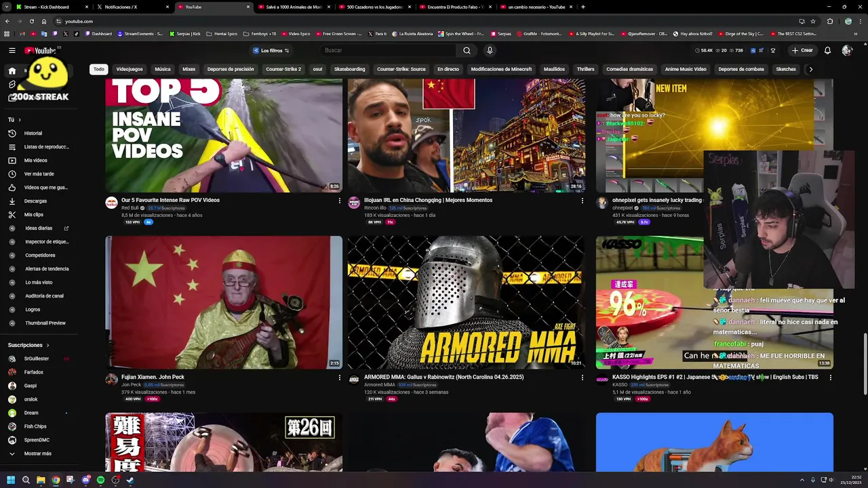The width and height of the screenshot is (868, 488).
Task: Open Spotify from the Windows taskbar
Action: (100, 480)
